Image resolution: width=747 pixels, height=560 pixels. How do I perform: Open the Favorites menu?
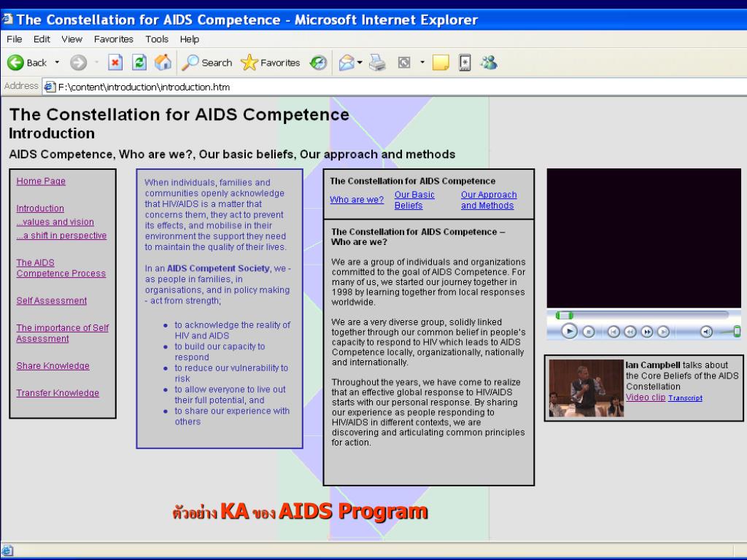click(113, 39)
